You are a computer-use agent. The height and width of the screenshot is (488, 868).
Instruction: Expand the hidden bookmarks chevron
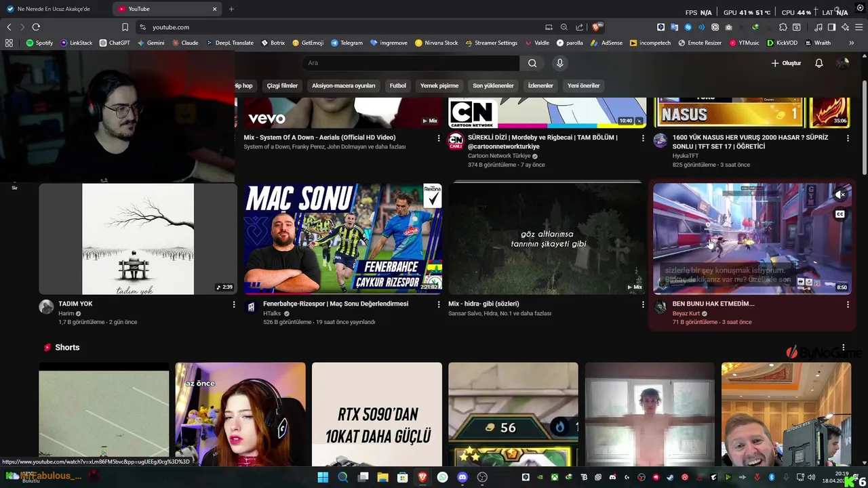pyautogui.click(x=852, y=43)
